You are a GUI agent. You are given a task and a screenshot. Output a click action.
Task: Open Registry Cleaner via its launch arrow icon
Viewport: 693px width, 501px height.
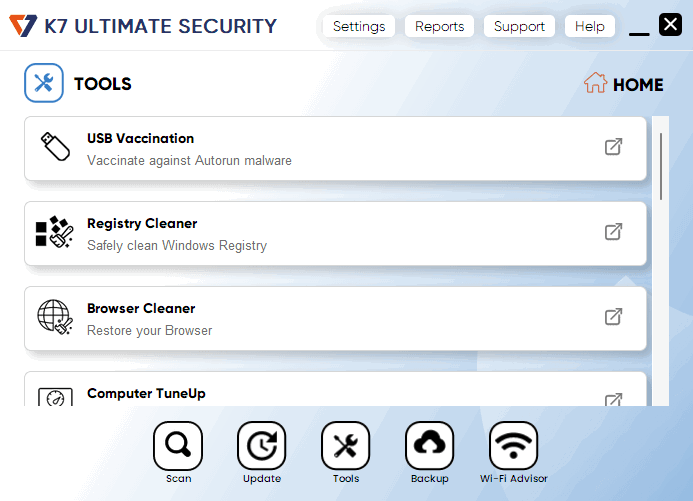(x=613, y=232)
